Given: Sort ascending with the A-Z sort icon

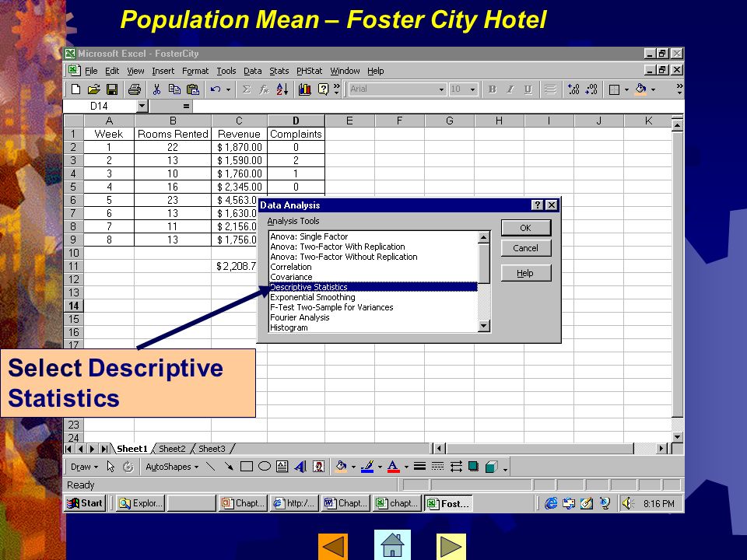Looking at the screenshot, I should (x=282, y=89).
